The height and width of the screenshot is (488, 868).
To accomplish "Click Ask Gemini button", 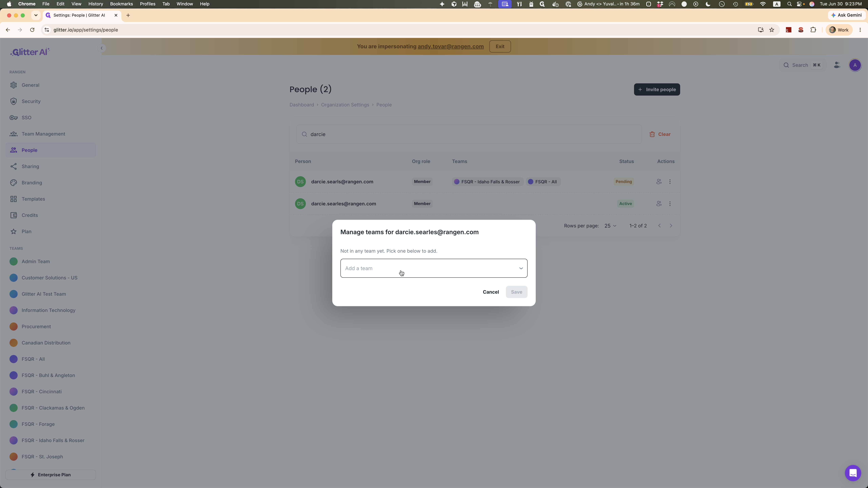I will click(846, 15).
